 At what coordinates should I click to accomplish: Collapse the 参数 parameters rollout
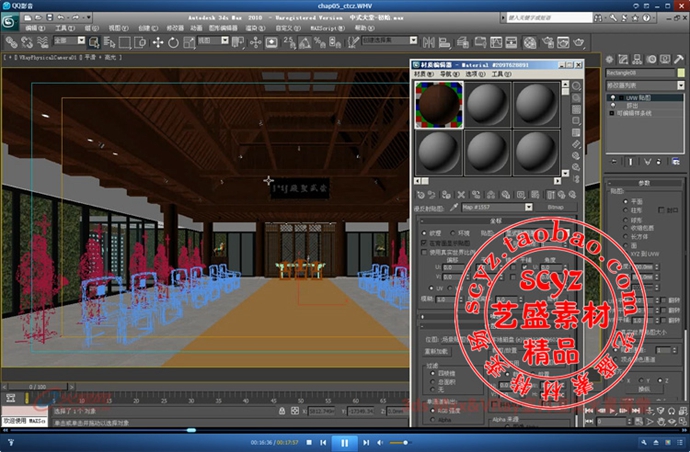coord(644,183)
